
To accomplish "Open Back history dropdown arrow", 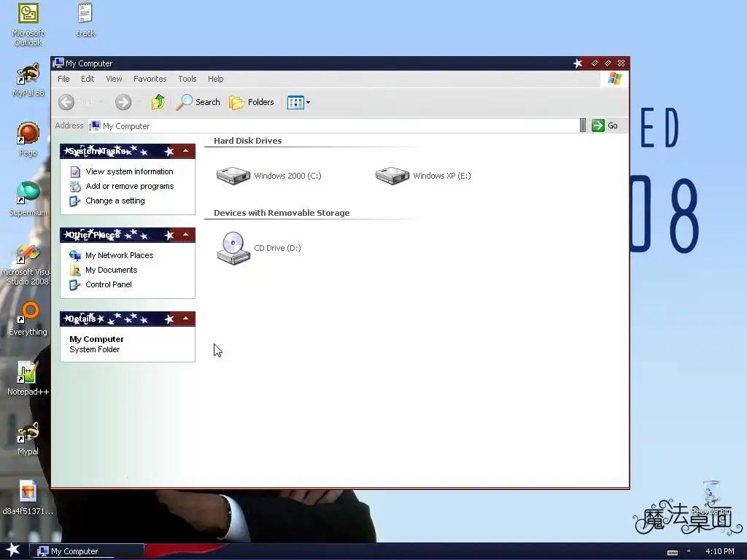I will point(101,102).
